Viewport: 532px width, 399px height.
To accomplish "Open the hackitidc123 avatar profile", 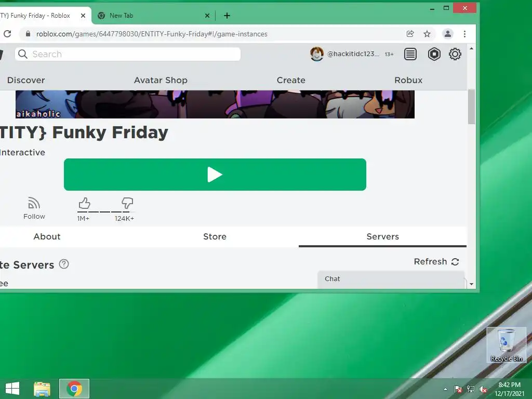I will pos(316,54).
